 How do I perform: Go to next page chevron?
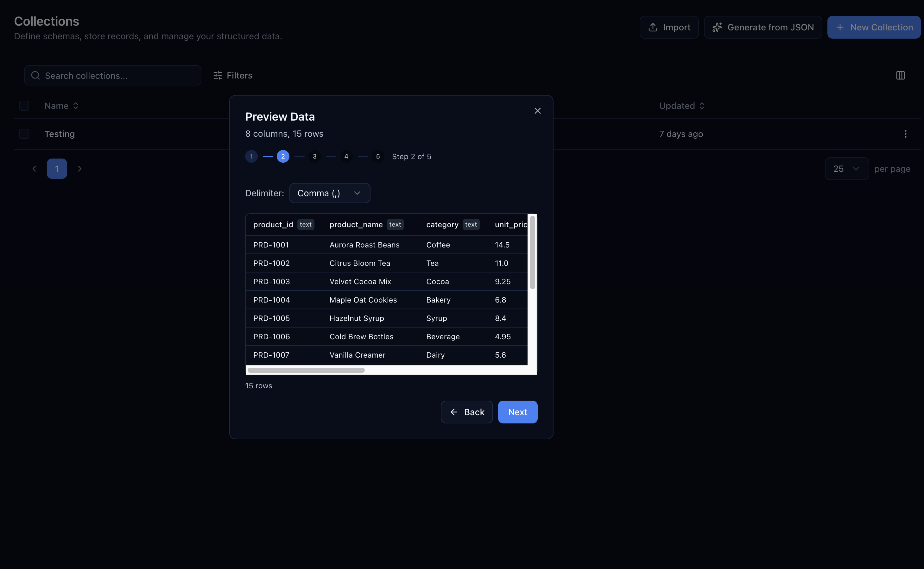pos(79,169)
